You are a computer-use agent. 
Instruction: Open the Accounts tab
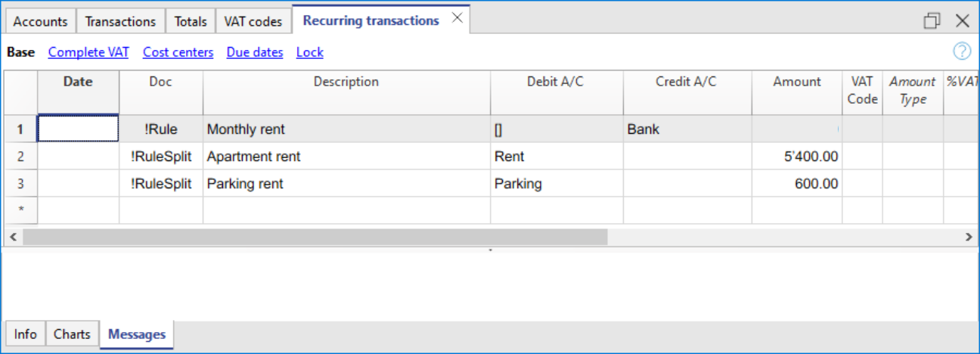pos(41,21)
